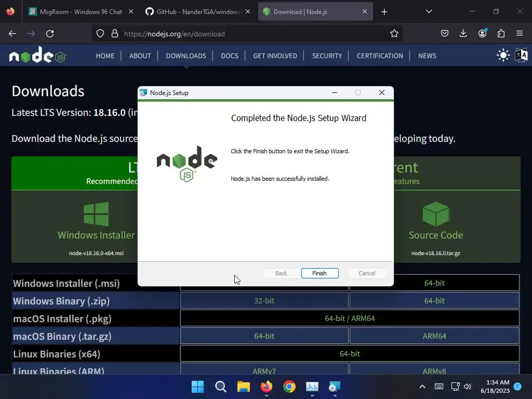Screen dimensions: 532x399
Task: Switch to MsgRoom - Windows 96 Chat tab
Action: tap(81, 12)
